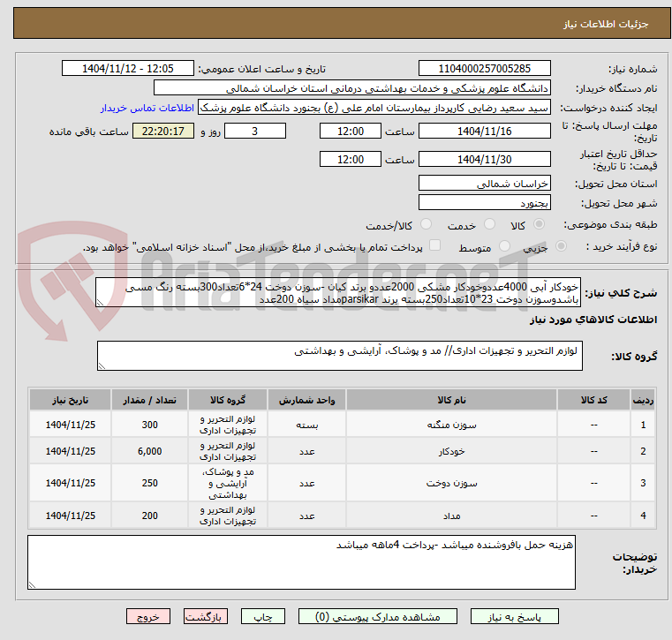Click the announcement date field 1404/11/12 - 12:05

click(x=128, y=69)
